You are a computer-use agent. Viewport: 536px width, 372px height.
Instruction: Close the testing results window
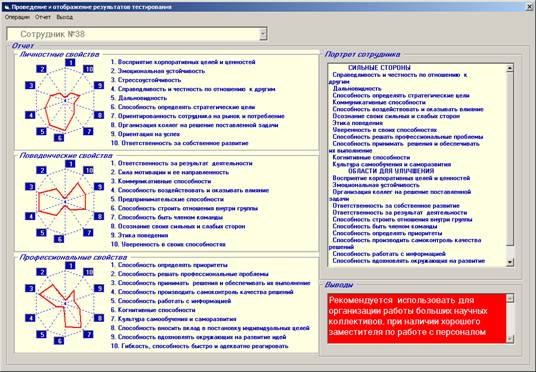coord(530,7)
